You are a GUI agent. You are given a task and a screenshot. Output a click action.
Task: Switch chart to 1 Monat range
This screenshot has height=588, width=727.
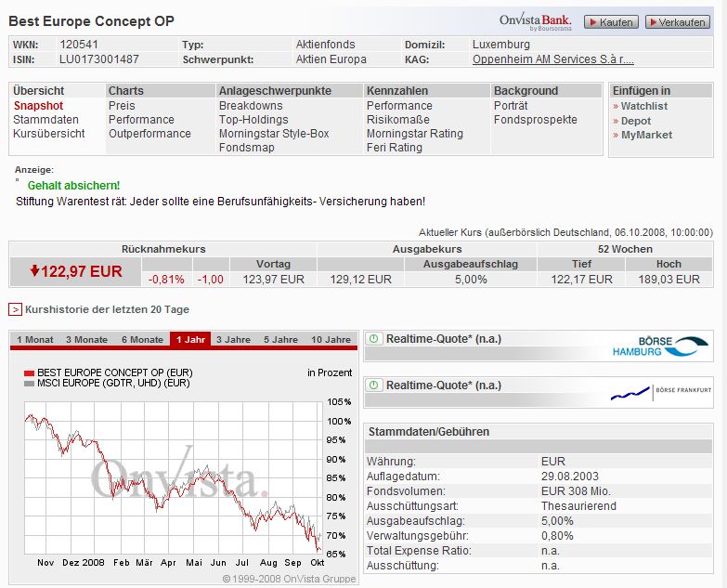(x=35, y=340)
